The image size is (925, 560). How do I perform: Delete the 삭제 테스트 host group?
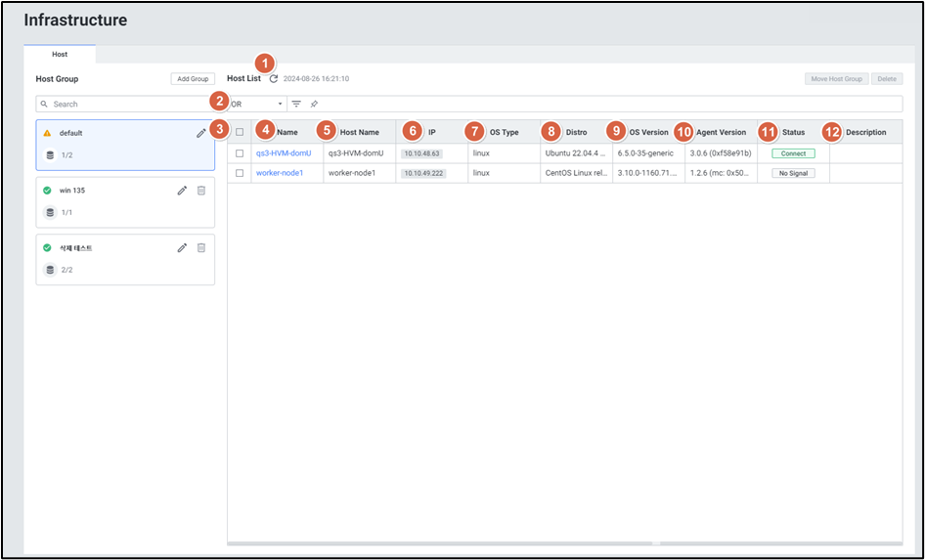[x=201, y=248]
